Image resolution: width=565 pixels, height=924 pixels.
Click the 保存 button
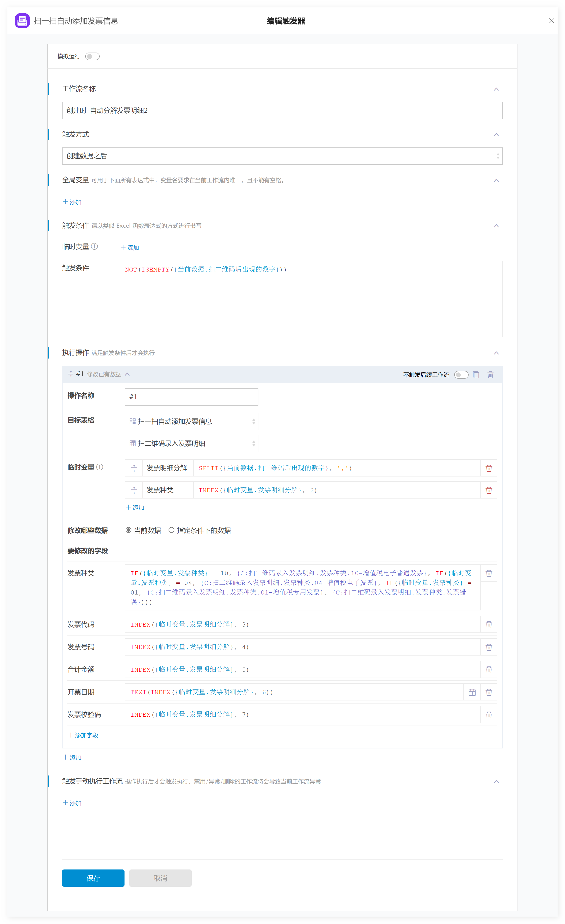click(x=93, y=878)
